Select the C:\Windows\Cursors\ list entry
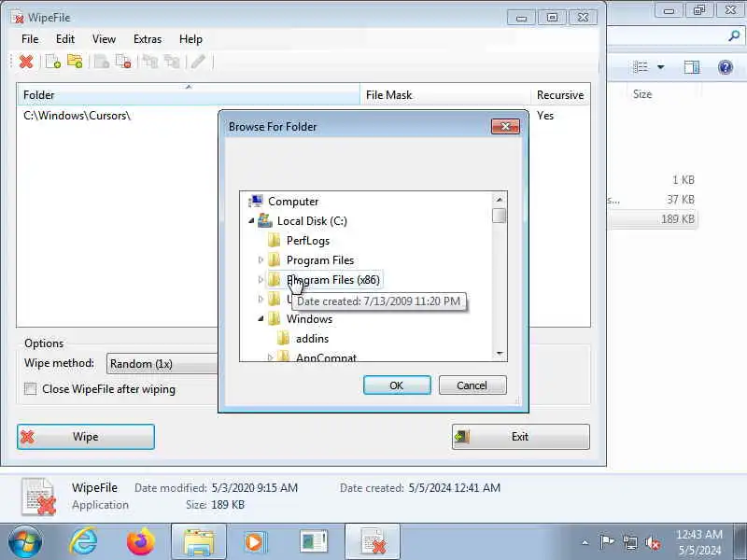This screenshot has width=747, height=560. pyautogui.click(x=77, y=116)
